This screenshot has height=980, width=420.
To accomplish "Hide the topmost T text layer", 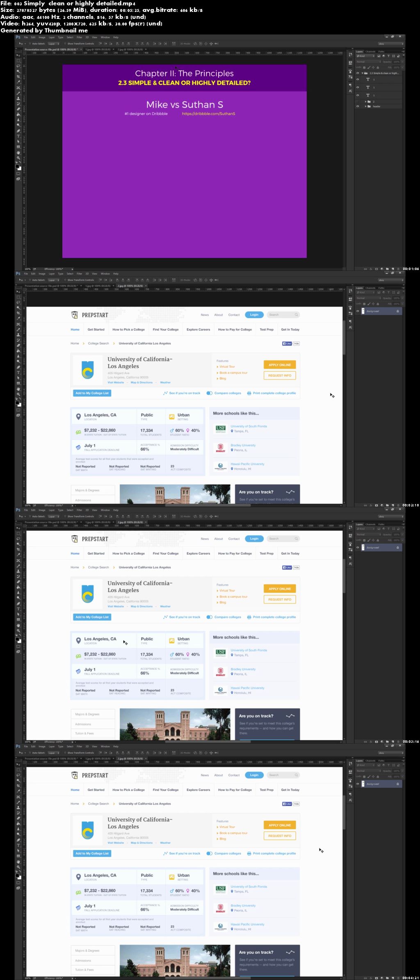I will [358, 79].
